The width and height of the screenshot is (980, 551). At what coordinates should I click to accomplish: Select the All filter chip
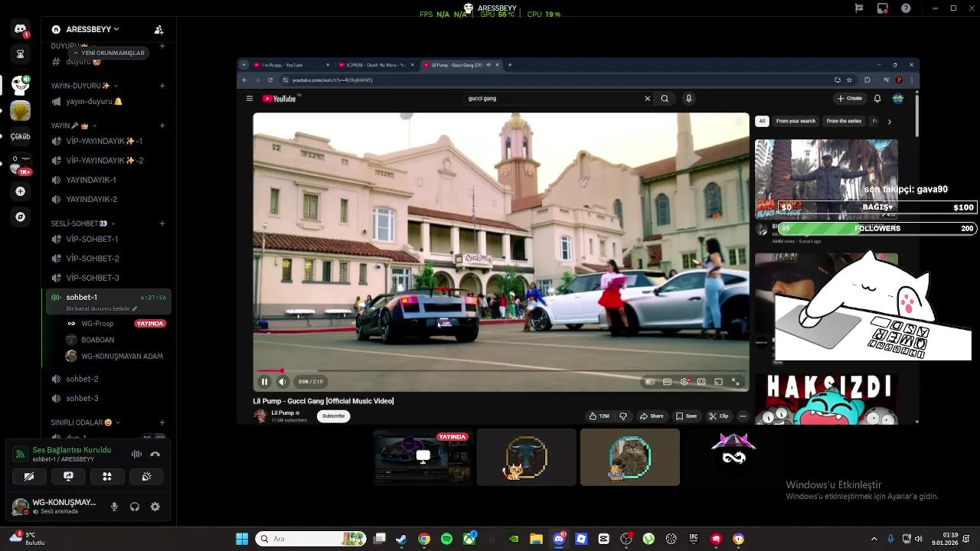762,121
